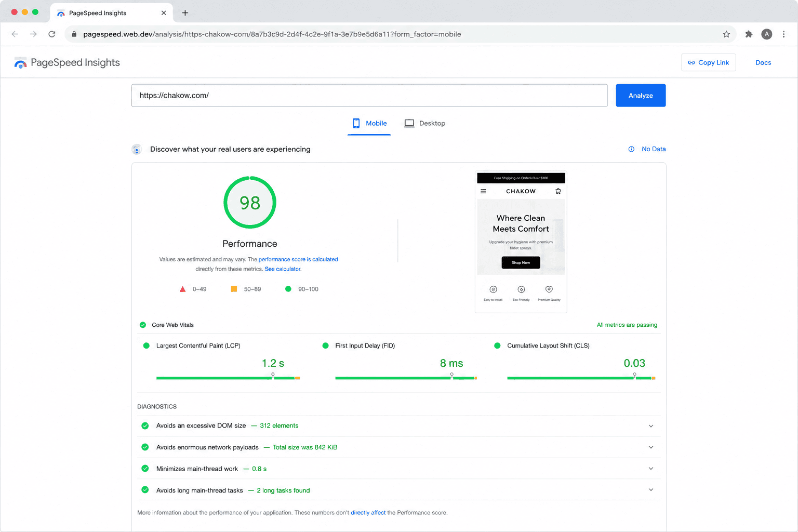Click the mobile page screenshot thumbnail
This screenshot has width=798, height=532.
coord(521,242)
